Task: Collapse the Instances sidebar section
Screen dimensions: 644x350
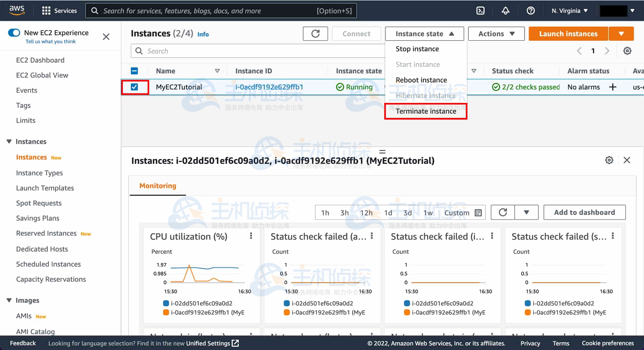Action: click(x=9, y=142)
